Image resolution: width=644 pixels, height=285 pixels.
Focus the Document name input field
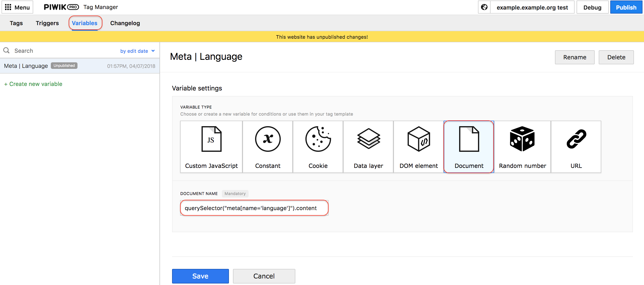click(x=254, y=208)
